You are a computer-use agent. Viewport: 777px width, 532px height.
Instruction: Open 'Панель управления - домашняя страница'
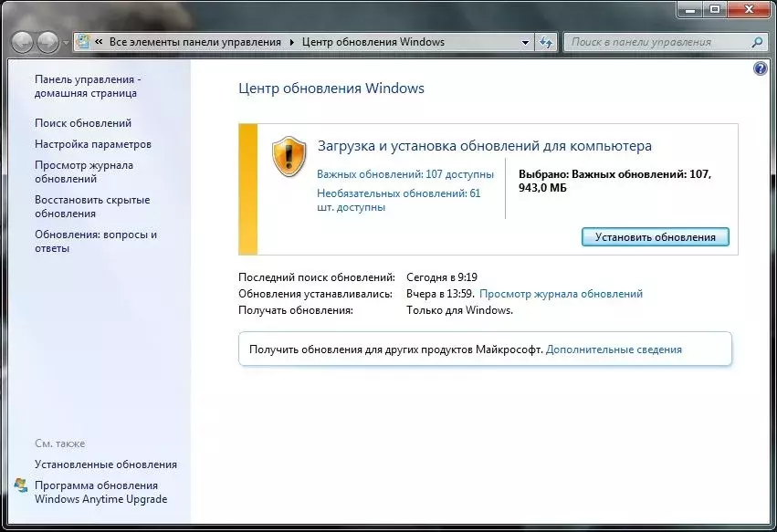pyautogui.click(x=88, y=86)
